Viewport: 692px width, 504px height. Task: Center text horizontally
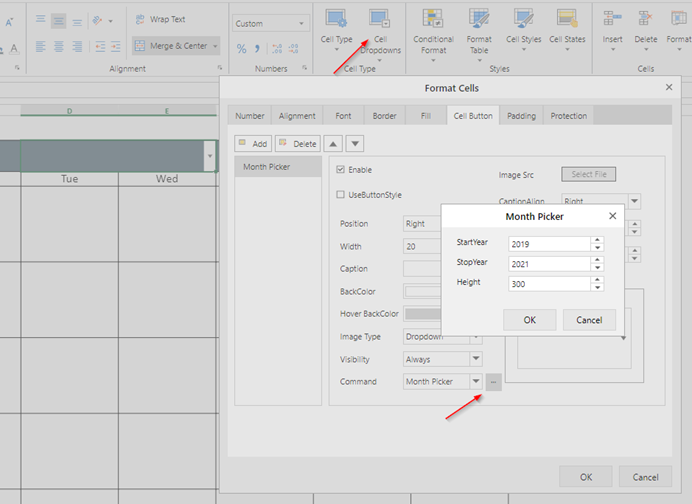pos(59,46)
